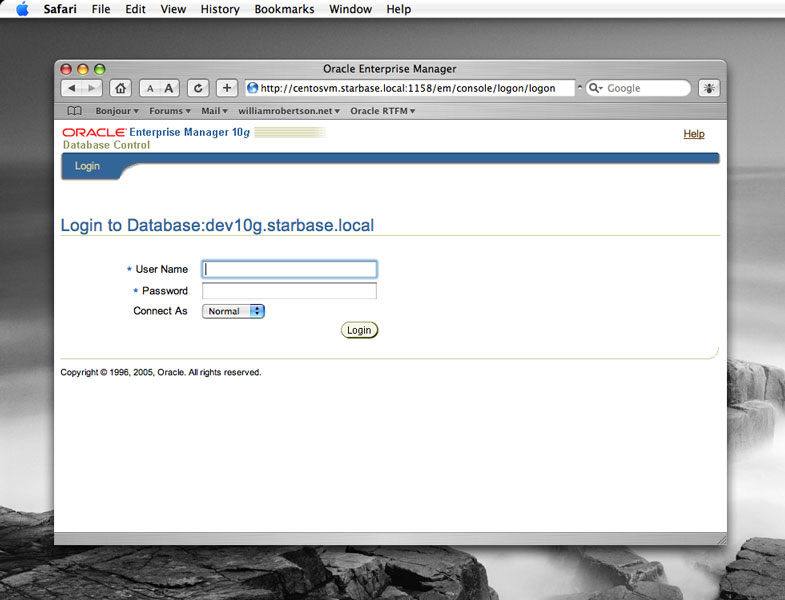The height and width of the screenshot is (600, 785).
Task: Open the History menu
Action: pos(220,9)
